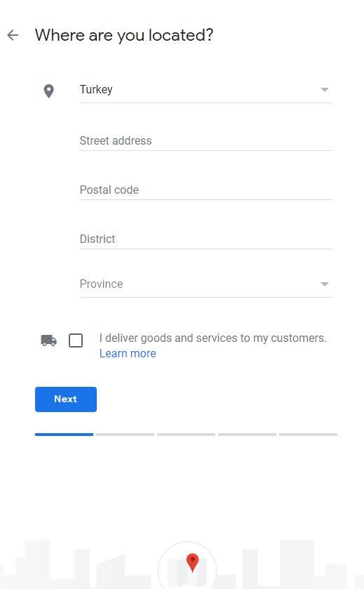This screenshot has height=589, width=364.
Task: Focus the Street address field
Action: (206, 141)
